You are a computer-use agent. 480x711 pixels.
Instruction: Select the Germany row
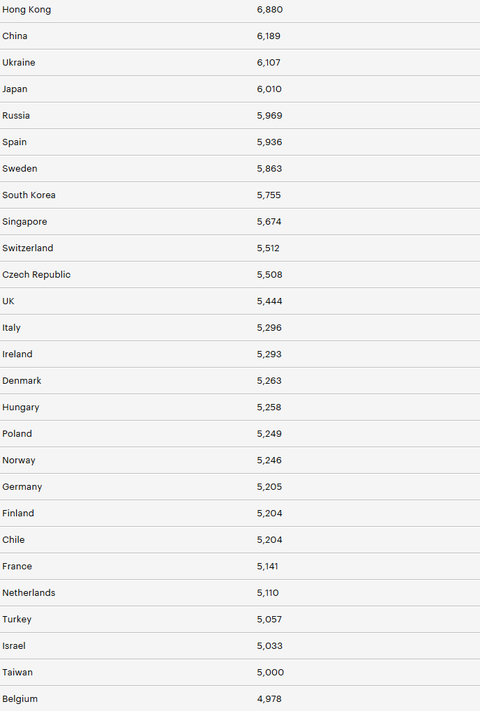tap(240, 487)
